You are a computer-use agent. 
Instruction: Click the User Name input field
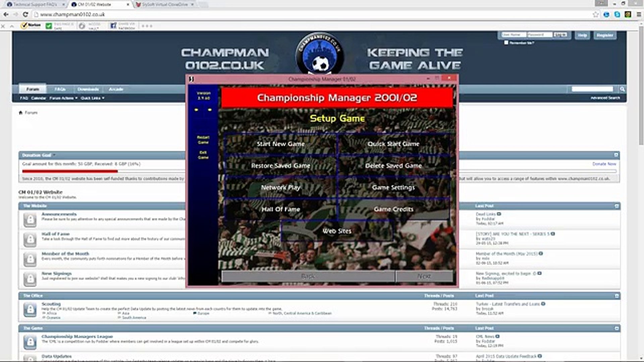(513, 35)
